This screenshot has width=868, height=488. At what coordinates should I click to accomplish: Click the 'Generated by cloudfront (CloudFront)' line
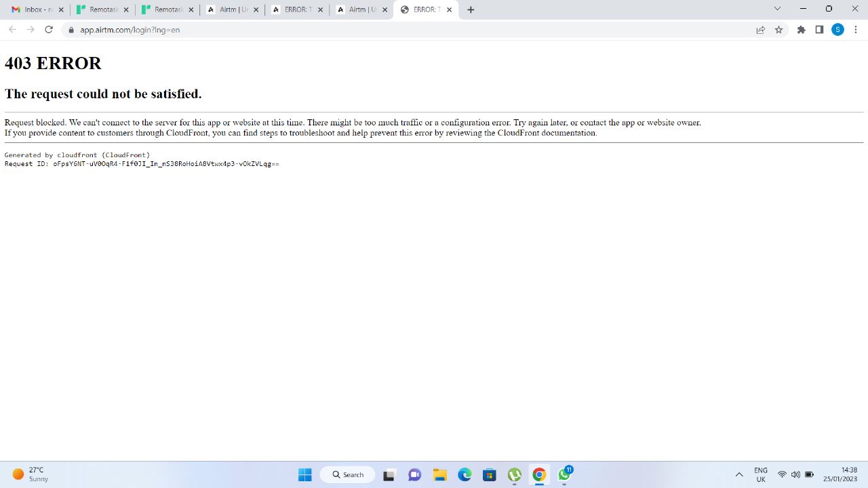[x=77, y=155]
